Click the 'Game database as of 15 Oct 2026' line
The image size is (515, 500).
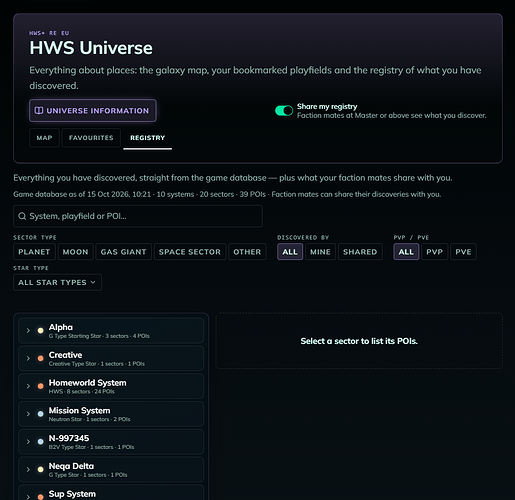click(227, 194)
